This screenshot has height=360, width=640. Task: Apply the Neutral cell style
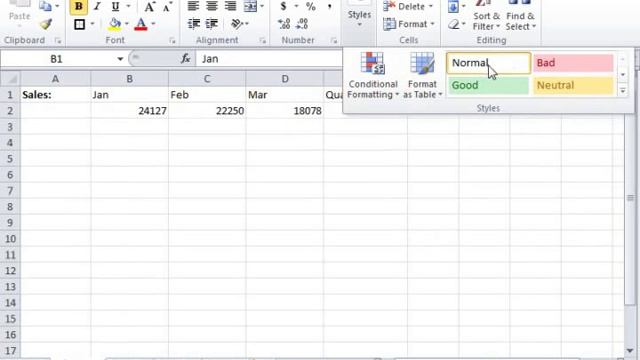(573, 85)
